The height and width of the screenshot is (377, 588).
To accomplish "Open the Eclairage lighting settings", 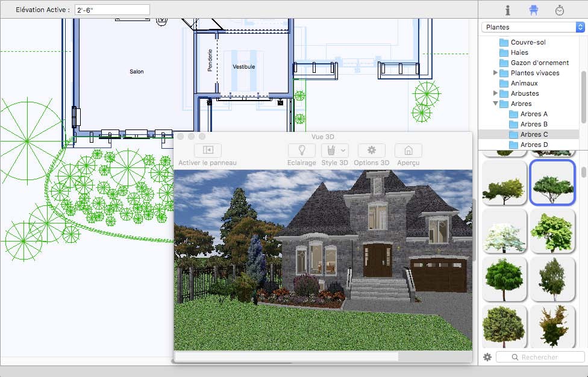I will pos(301,151).
